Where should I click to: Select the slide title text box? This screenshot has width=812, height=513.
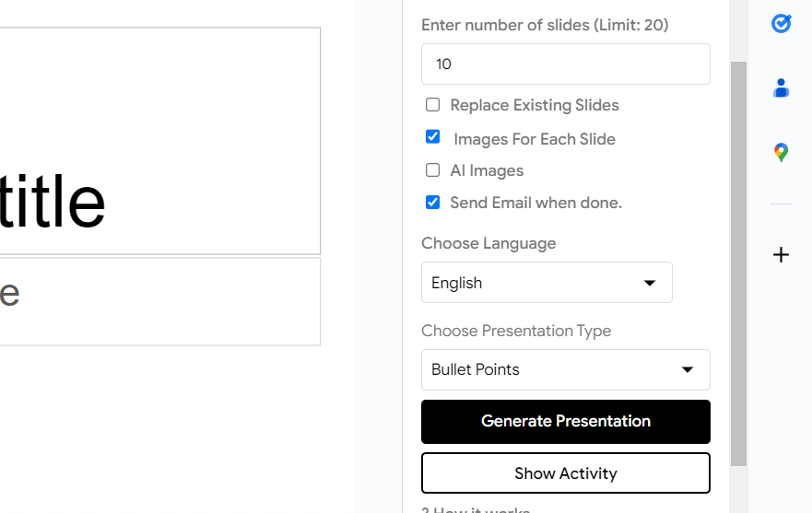coord(157,141)
